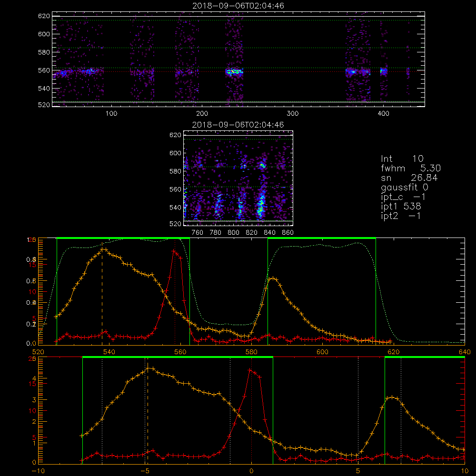Click x-axis label 10 of the bottom plot

[465, 471]
